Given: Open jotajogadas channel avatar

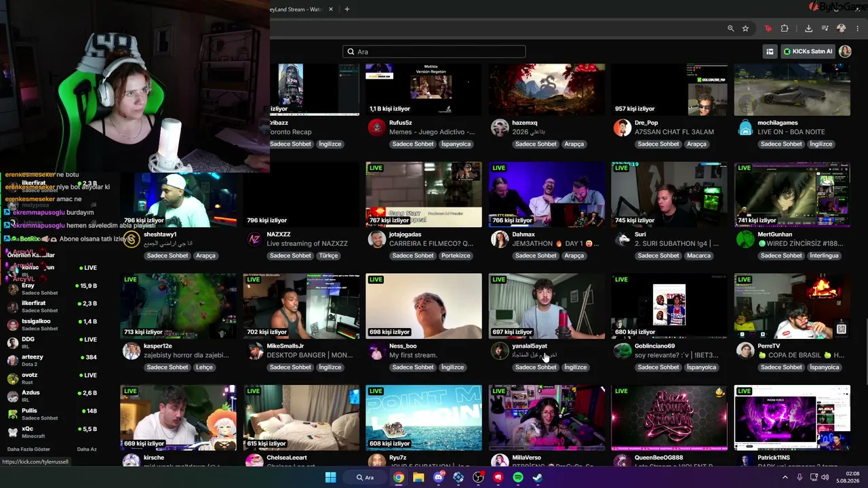Looking at the screenshot, I should (x=376, y=239).
